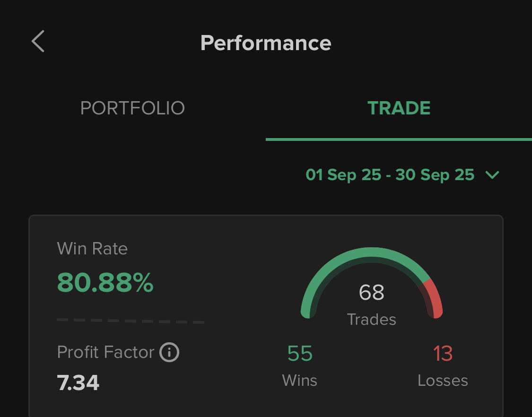Tap the green 55 wins count
This screenshot has height=417, width=532.
300,354
